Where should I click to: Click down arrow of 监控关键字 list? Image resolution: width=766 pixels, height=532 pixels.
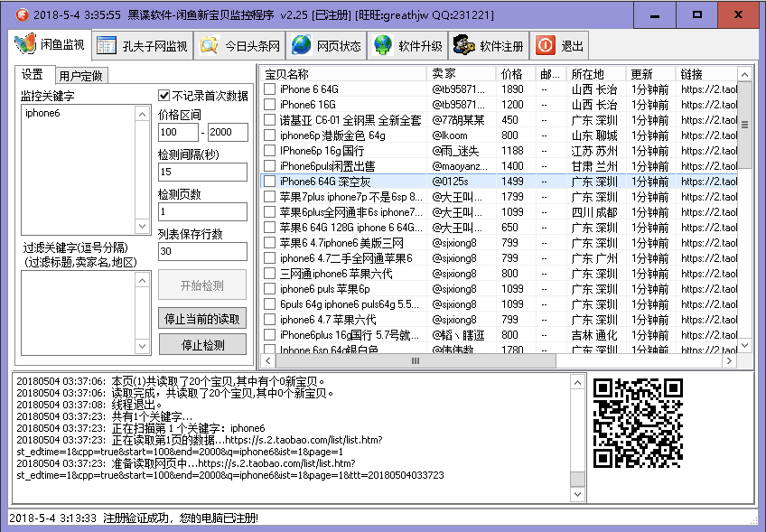pyautogui.click(x=142, y=226)
